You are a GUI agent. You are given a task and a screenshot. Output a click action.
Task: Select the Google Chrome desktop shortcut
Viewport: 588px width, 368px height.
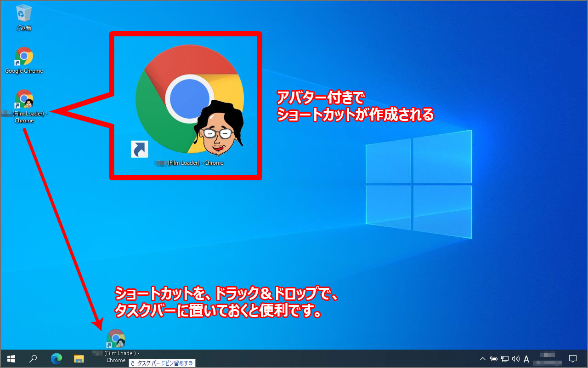24,60
